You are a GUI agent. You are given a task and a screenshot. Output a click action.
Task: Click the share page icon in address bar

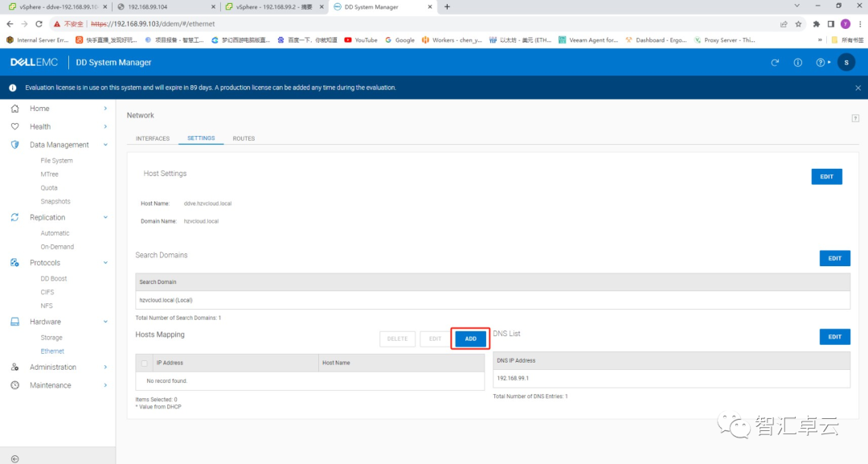tap(784, 24)
